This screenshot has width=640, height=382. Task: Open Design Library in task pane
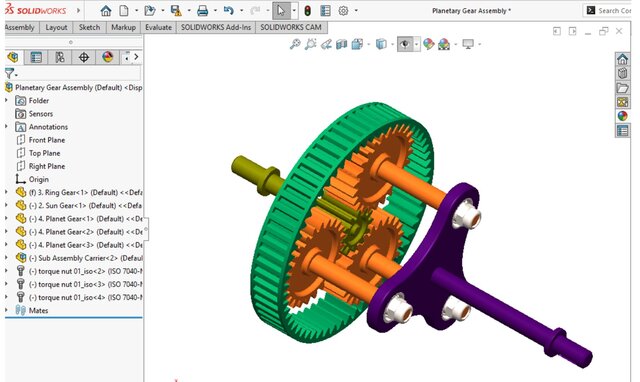pyautogui.click(x=622, y=73)
